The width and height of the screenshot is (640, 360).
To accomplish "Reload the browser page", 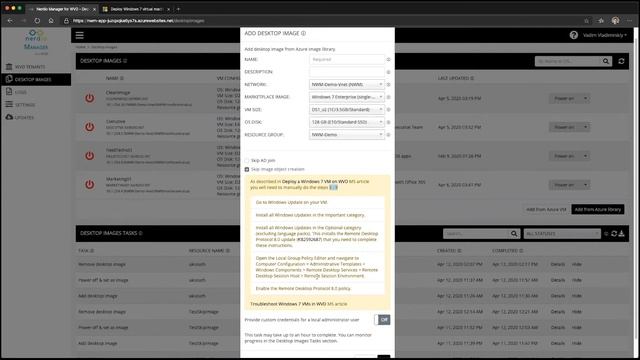I will coord(37,20).
